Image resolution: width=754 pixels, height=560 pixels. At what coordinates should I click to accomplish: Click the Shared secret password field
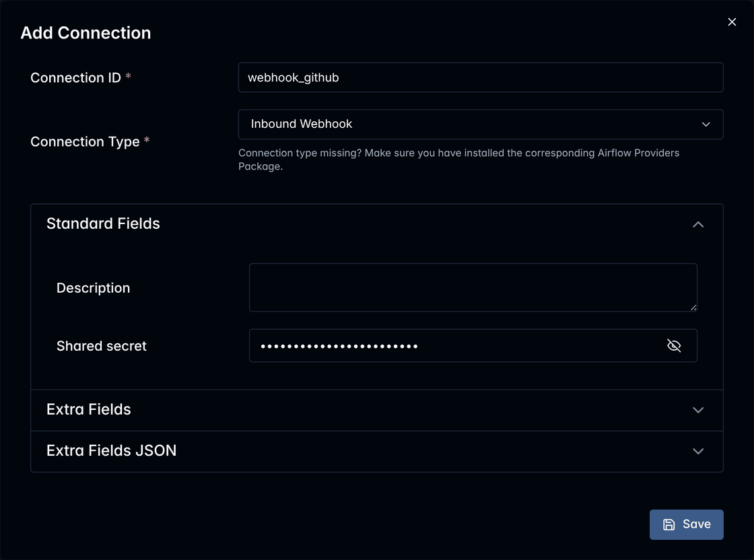click(x=473, y=345)
